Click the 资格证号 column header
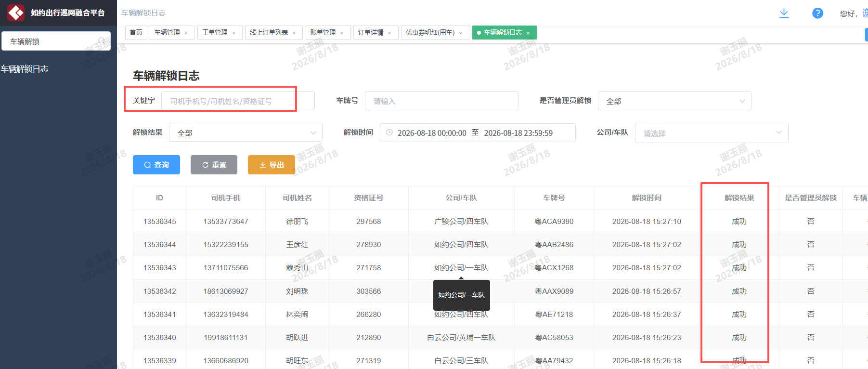This screenshot has height=369, width=868. click(369, 198)
